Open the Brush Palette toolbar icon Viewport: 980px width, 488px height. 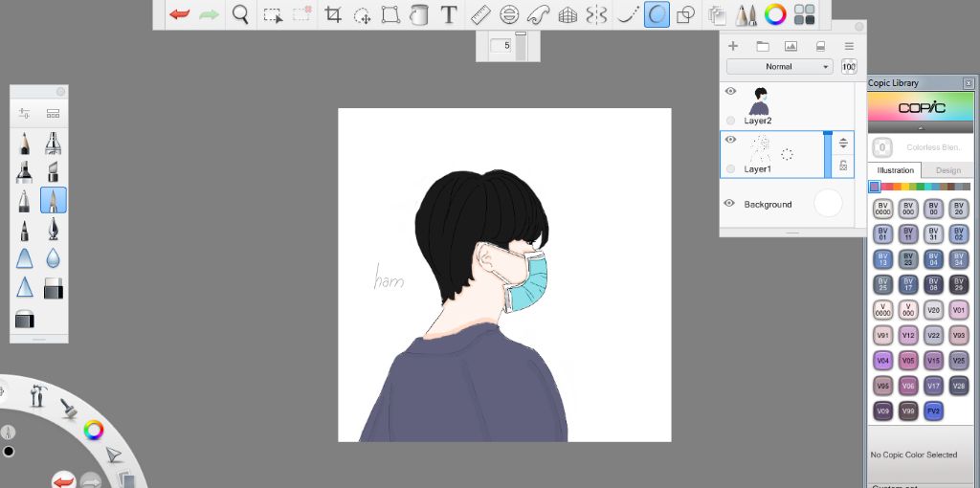click(x=745, y=14)
